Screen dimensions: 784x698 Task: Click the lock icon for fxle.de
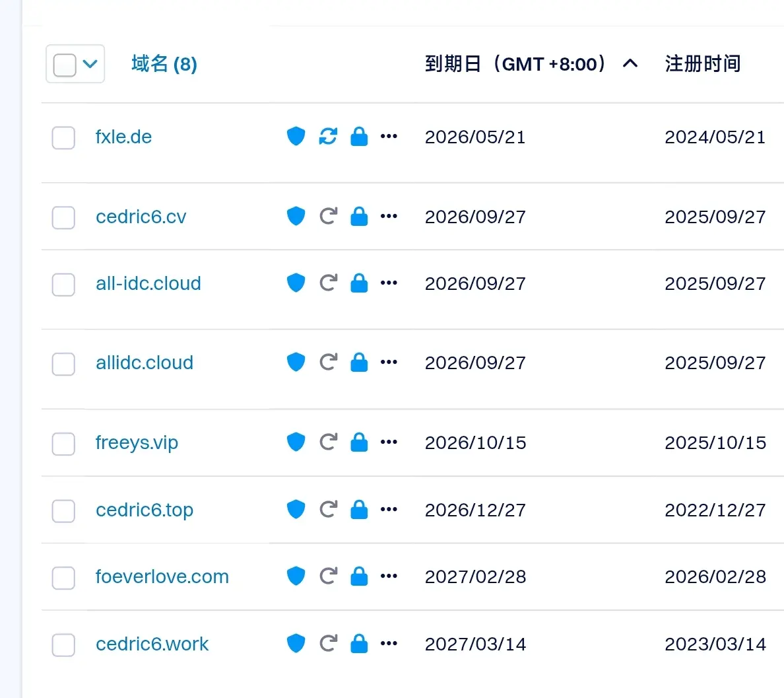tap(359, 136)
